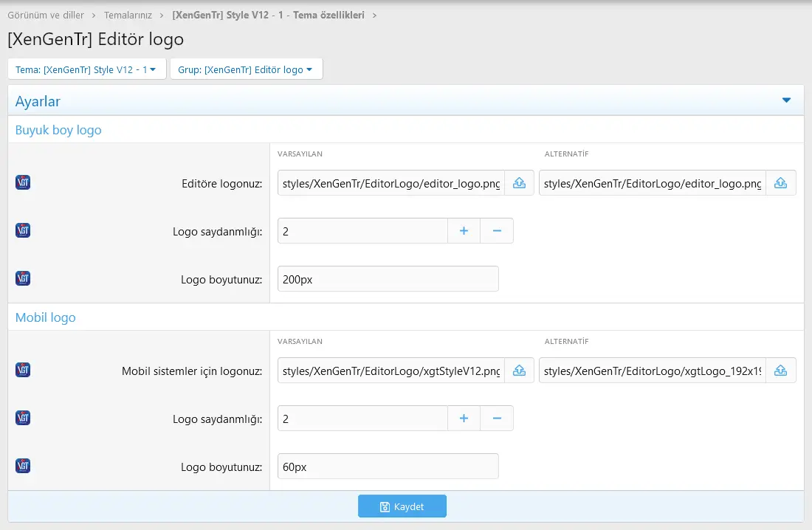The height and width of the screenshot is (530, 812).
Task: Open Temalarınız breadcrumb link
Action: tap(129, 15)
